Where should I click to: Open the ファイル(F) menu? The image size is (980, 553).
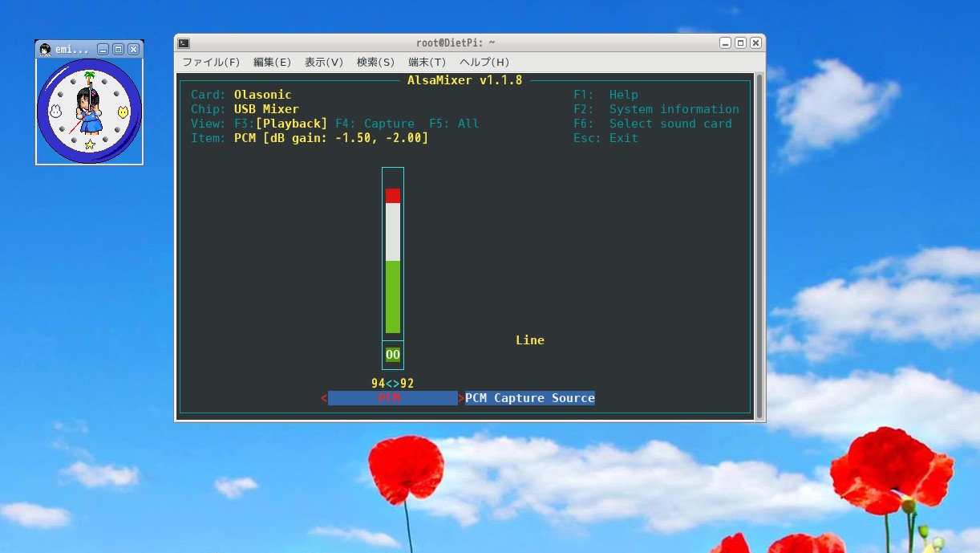[211, 63]
